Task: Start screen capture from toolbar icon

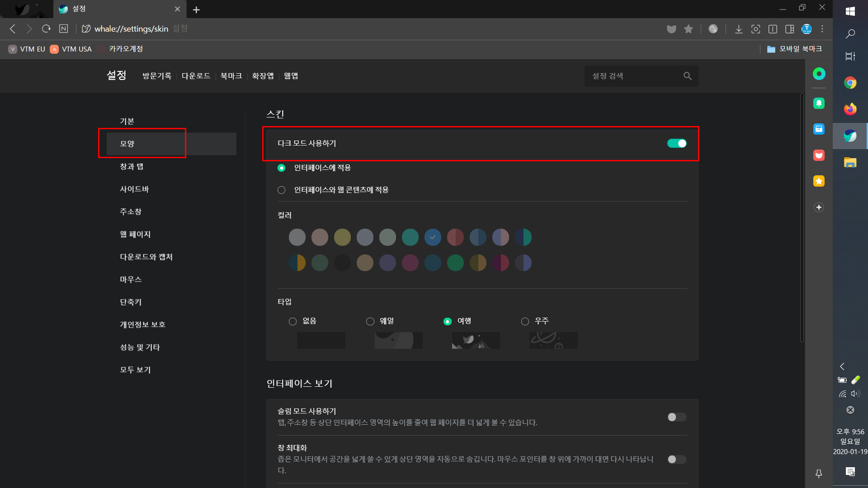Action: (x=755, y=29)
